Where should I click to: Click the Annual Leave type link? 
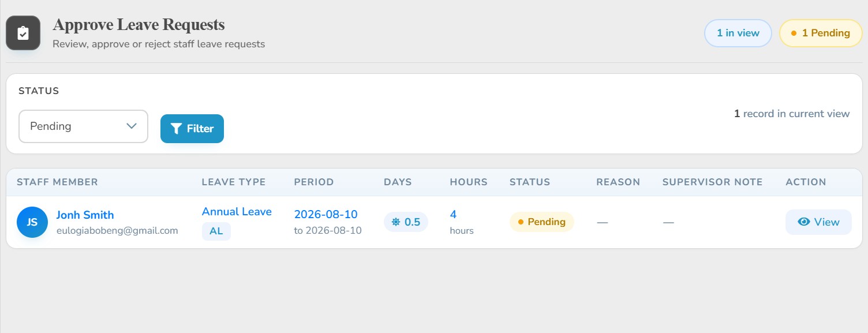tap(237, 212)
